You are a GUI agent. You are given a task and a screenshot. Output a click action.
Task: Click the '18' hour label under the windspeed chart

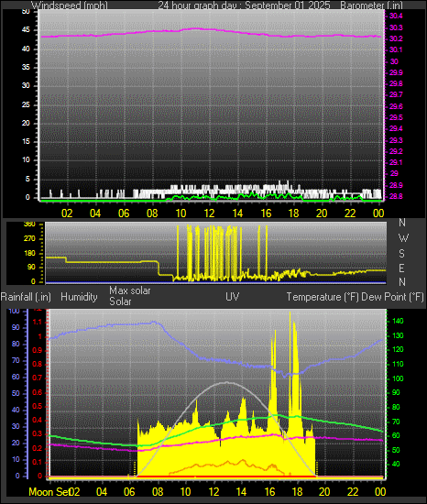(x=293, y=214)
